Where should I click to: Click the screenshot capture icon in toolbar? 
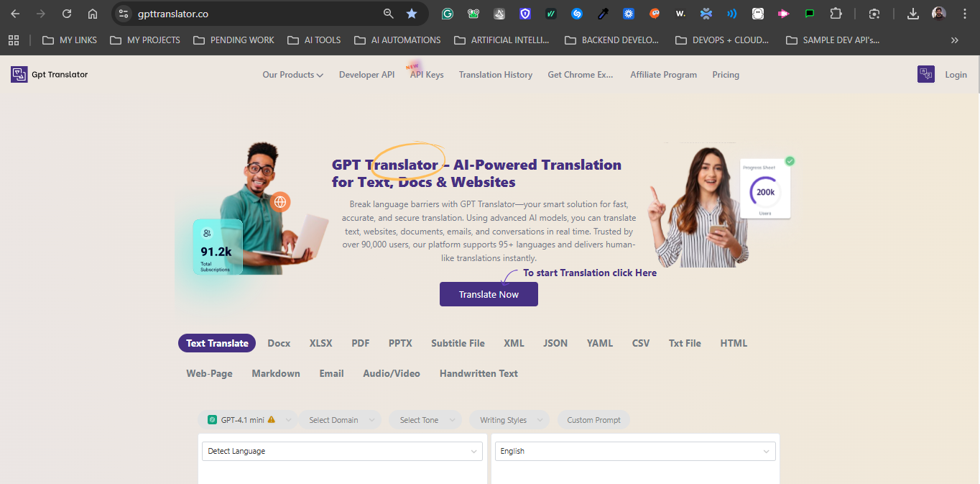pos(874,14)
